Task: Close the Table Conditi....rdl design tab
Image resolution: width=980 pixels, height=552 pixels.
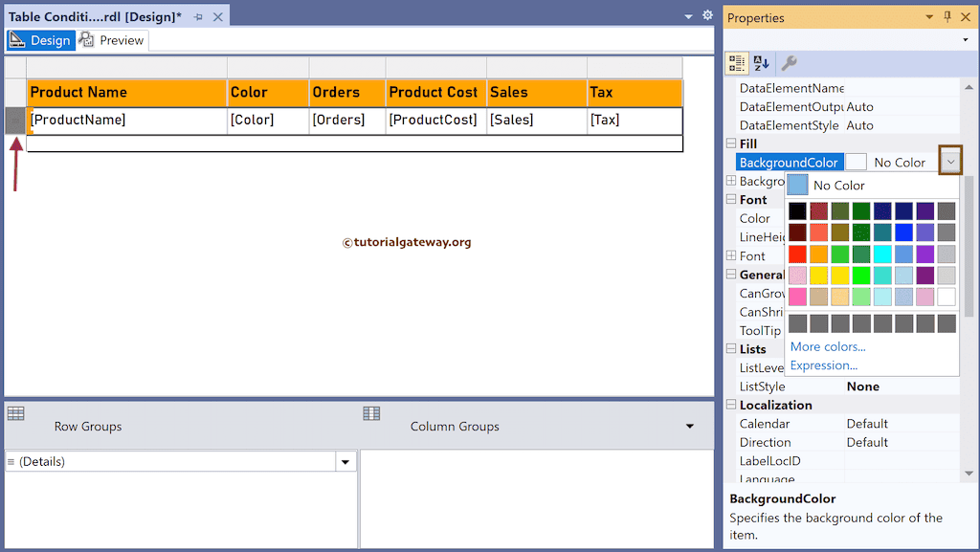Action: tap(218, 17)
